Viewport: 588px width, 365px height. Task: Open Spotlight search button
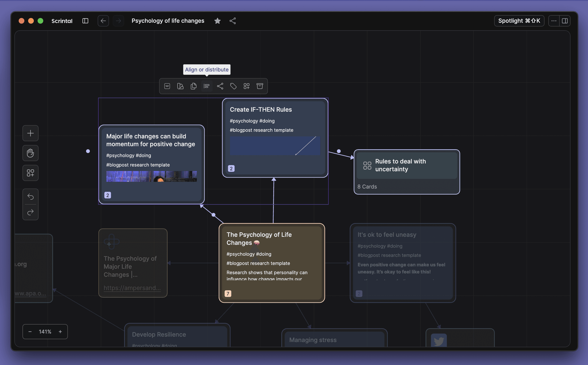519,21
